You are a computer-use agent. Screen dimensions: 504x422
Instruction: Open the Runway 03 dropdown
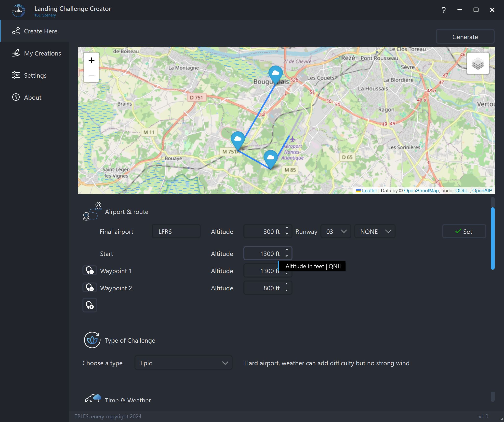pyautogui.click(x=336, y=231)
